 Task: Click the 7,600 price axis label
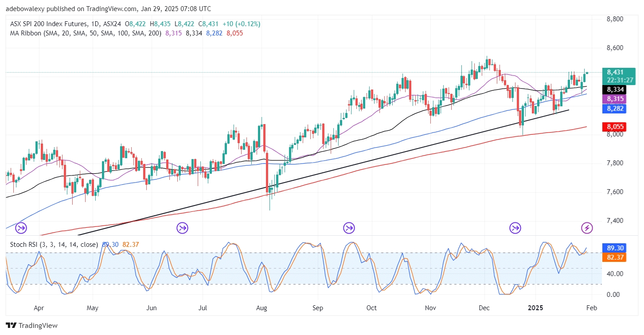pos(614,192)
